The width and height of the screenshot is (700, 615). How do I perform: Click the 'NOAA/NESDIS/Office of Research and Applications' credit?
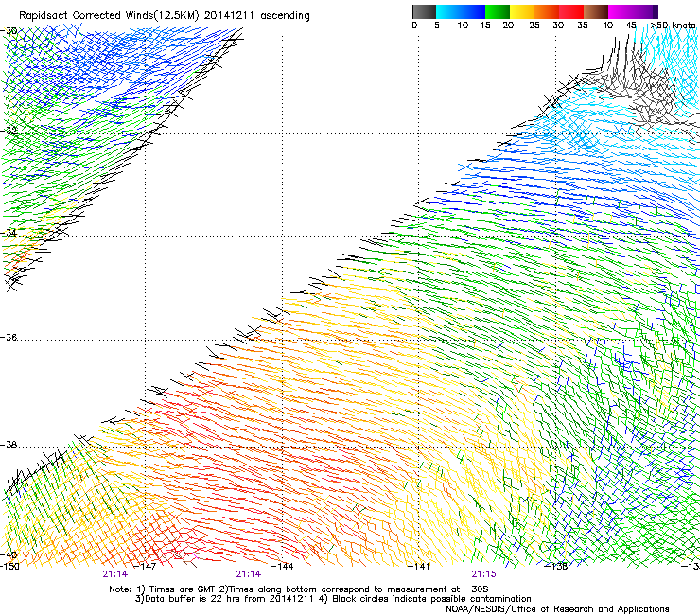557,609
